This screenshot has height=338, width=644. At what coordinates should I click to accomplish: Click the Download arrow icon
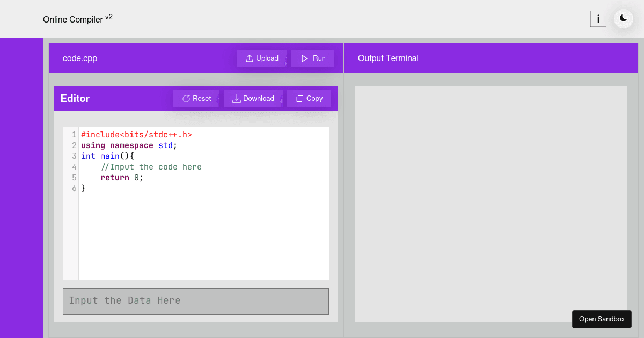(236, 98)
